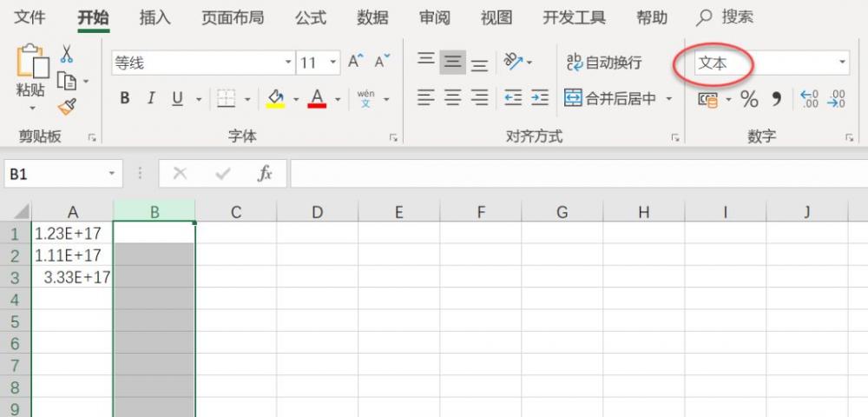Apply red font color

click(x=317, y=99)
